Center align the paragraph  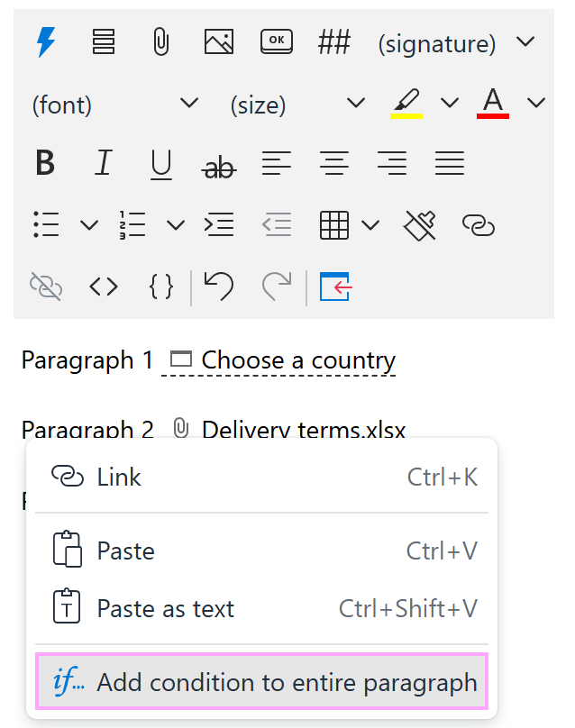pos(334,163)
